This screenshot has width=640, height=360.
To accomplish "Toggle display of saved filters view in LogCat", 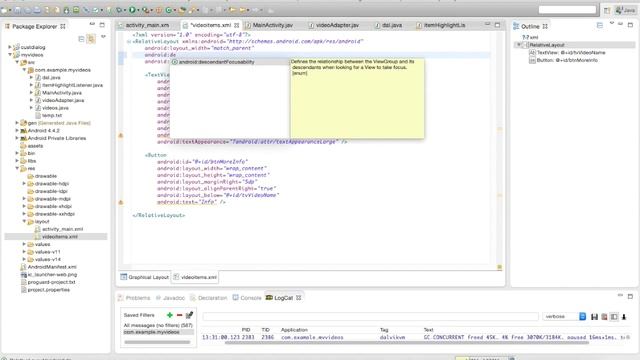I will [x=614, y=317].
